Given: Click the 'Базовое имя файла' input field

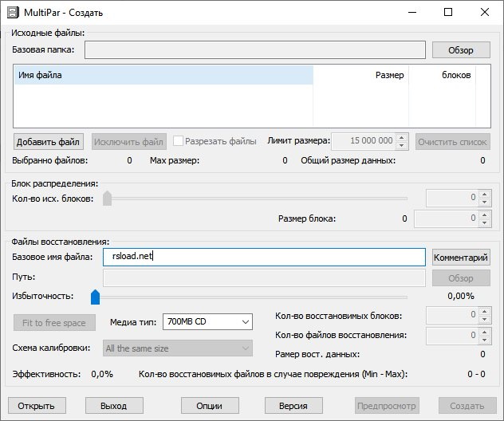Looking at the screenshot, I should coord(264,257).
